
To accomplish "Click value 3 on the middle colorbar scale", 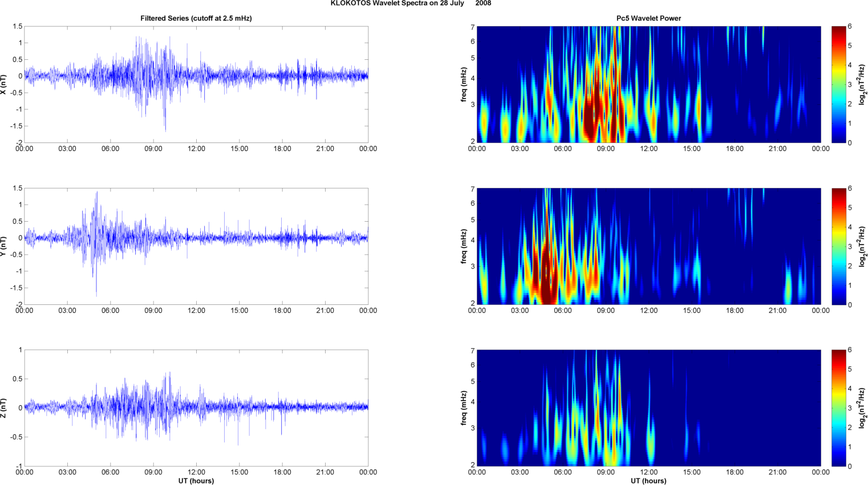I will pyautogui.click(x=850, y=247).
